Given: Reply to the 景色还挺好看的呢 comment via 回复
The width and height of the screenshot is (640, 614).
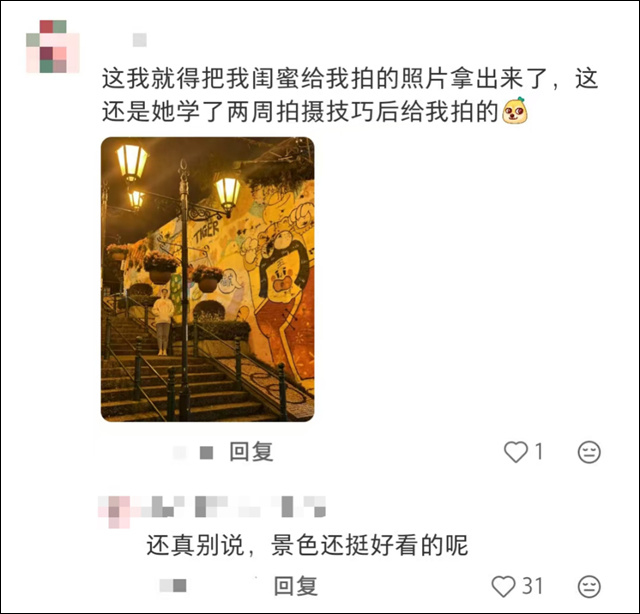Looking at the screenshot, I should coord(296,586).
